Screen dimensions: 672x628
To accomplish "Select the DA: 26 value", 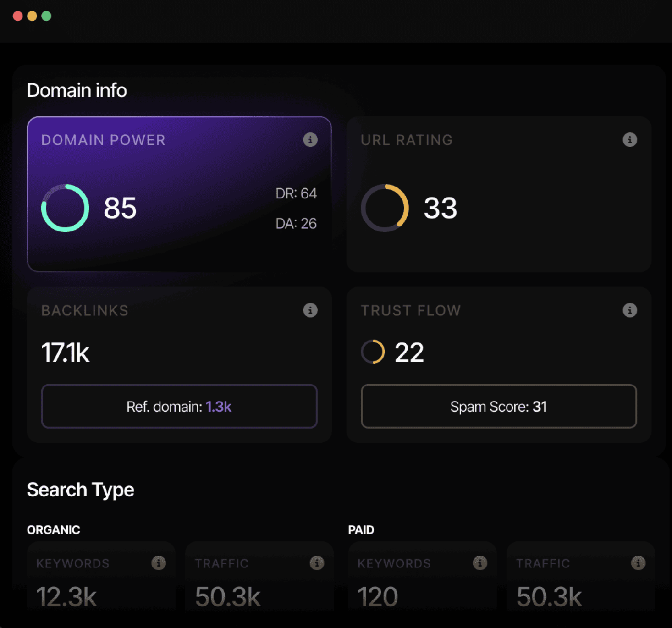I will click(296, 223).
